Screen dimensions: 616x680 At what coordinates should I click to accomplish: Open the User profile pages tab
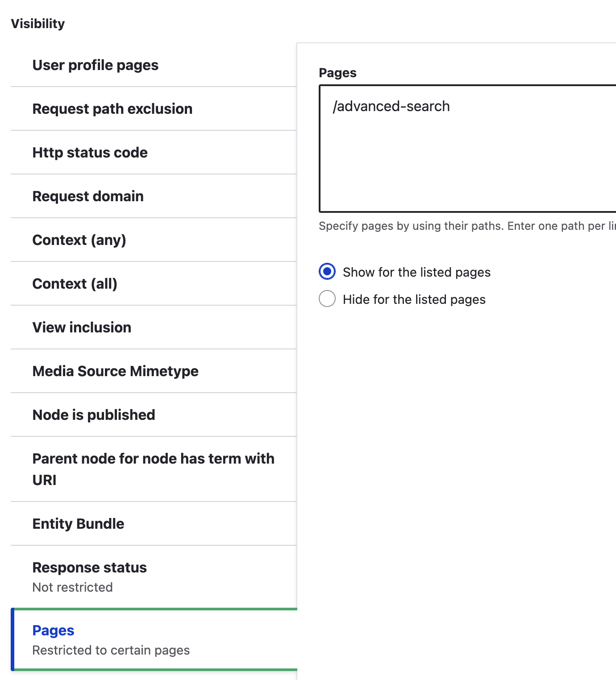pos(154,65)
